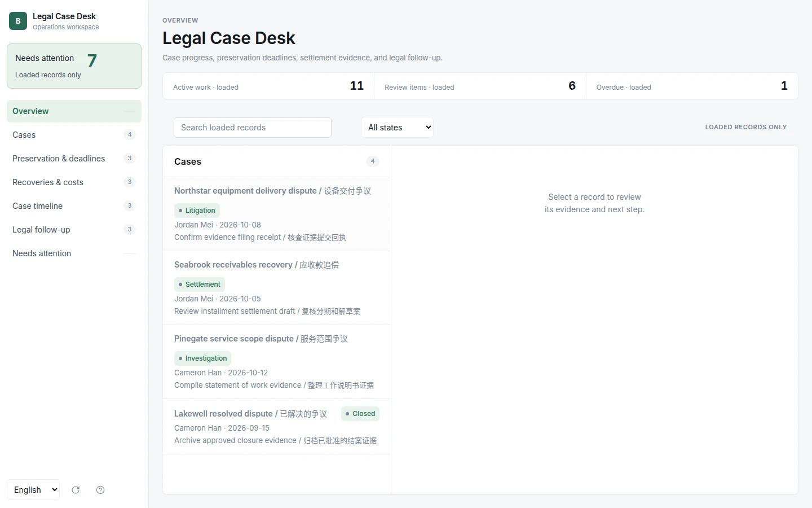
Task: Click the Review items loaded stat
Action: pos(480,86)
